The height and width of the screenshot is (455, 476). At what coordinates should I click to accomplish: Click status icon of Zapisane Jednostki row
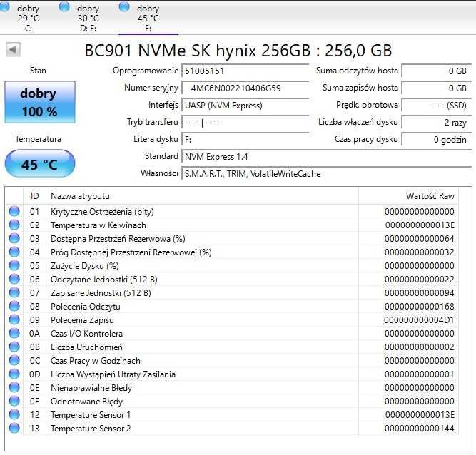point(14,292)
